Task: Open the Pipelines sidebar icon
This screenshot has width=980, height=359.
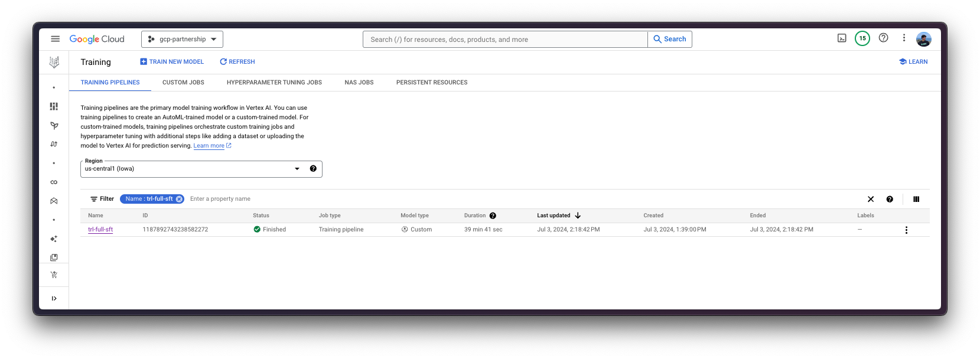Action: point(54,144)
